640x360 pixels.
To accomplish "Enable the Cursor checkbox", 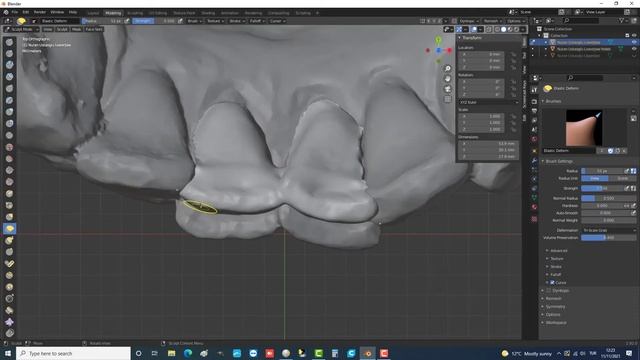I will [x=552, y=282].
